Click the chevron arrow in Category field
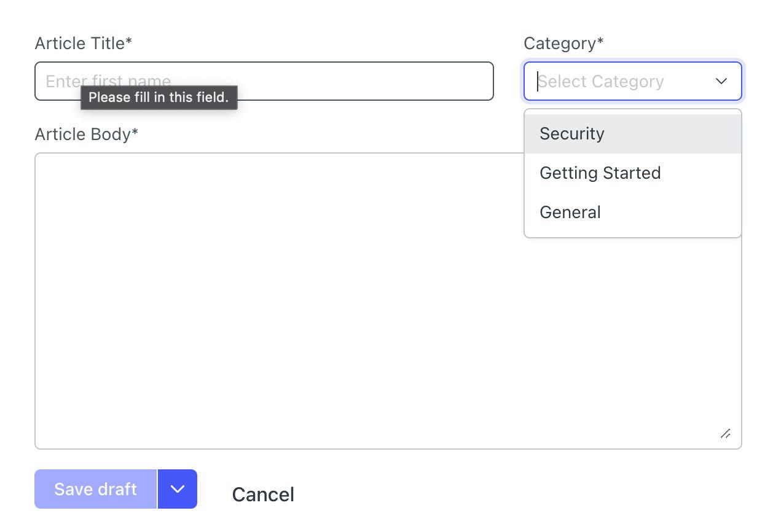Viewport: 773px width, 532px height. click(x=721, y=81)
